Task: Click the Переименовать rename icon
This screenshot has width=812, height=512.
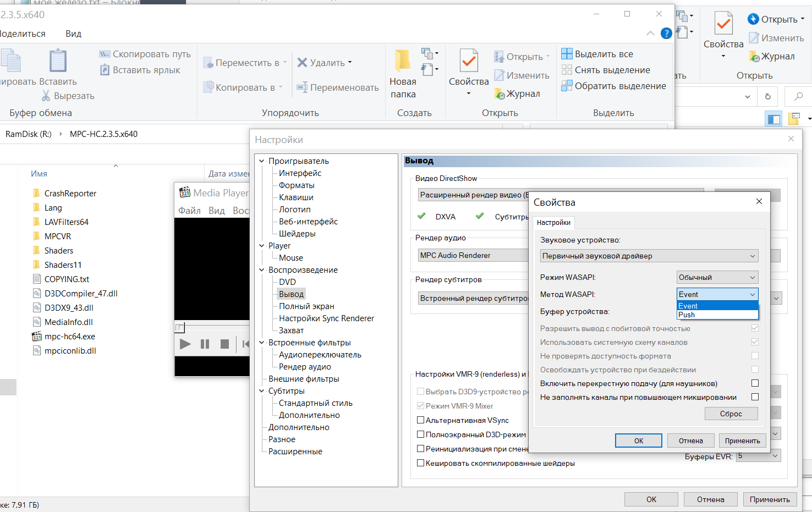Action: [302, 87]
